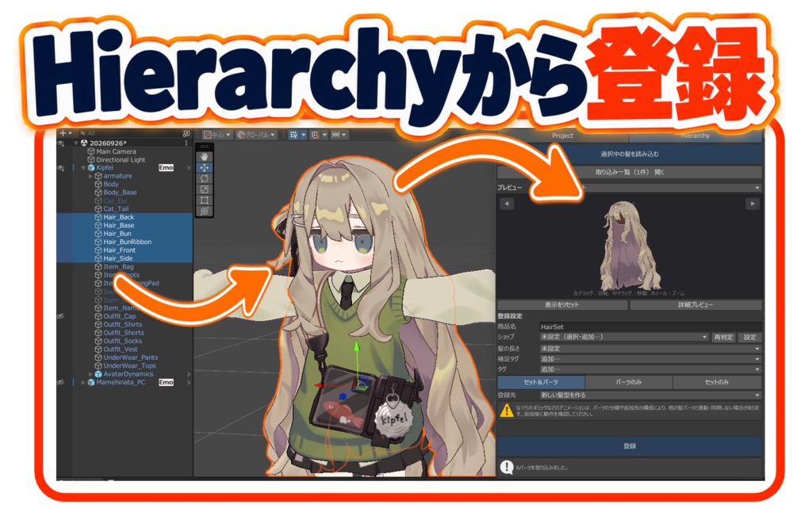The height and width of the screenshot is (516, 812).
Task: Click the prefab cube icon of Kipfel
Action: click(91, 168)
